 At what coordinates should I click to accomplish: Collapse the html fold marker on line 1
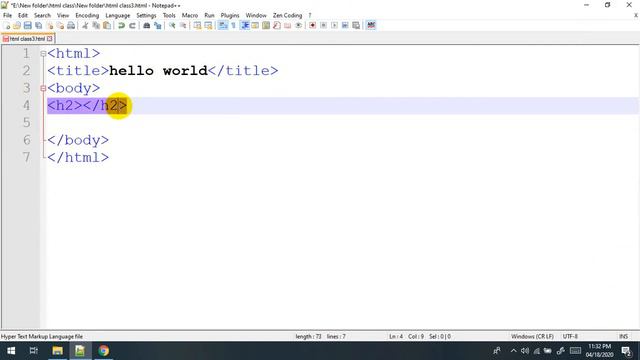pos(43,53)
